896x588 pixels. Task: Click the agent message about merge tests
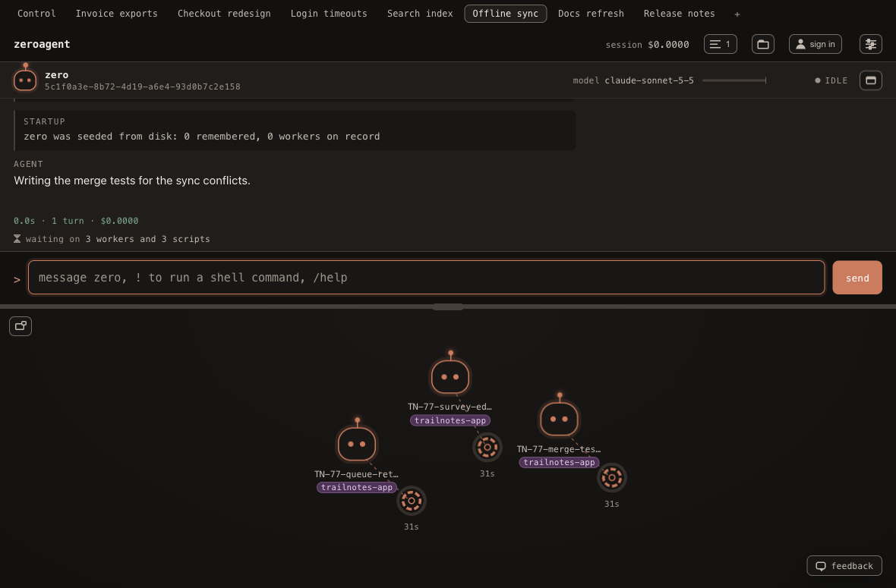coord(132,181)
